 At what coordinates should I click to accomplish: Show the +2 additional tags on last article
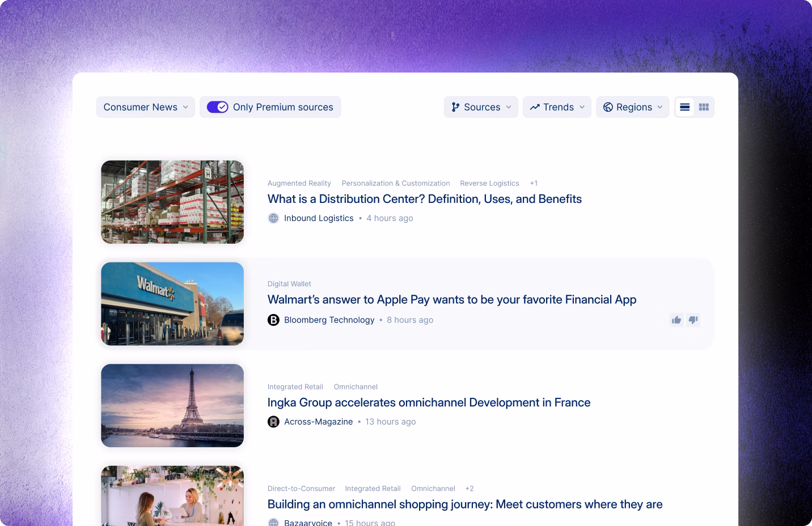470,489
